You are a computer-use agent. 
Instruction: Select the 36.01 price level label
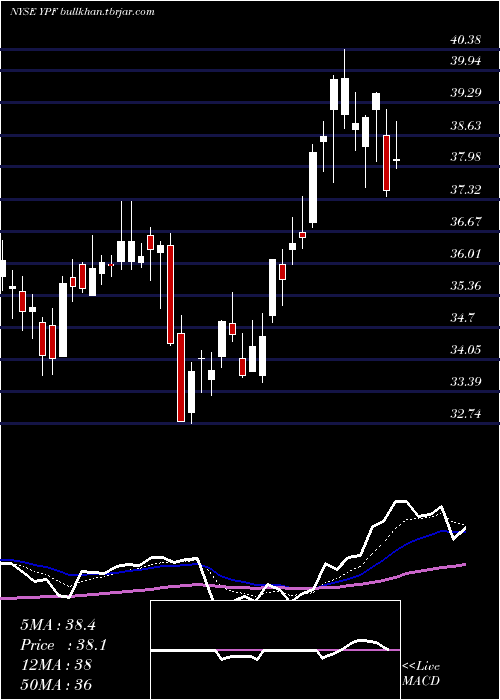click(465, 254)
